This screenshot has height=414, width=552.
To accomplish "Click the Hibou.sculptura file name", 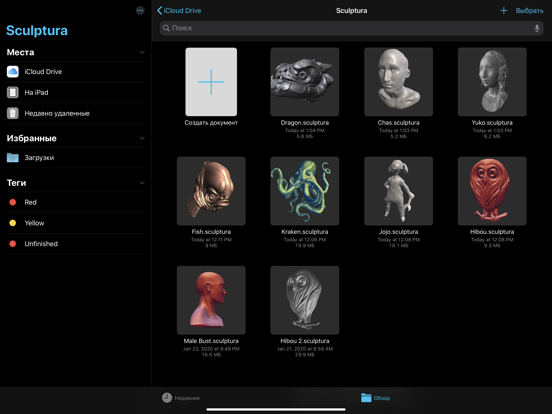I will [492, 232].
